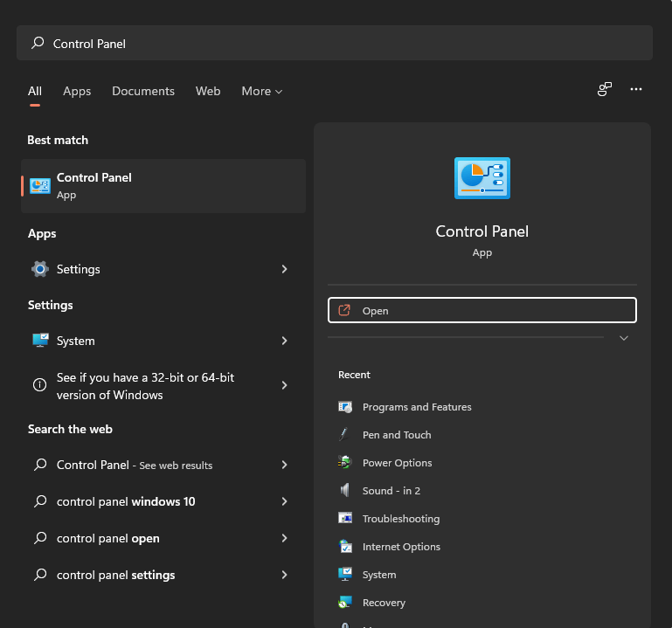The height and width of the screenshot is (628, 672).
Task: Click search icon beside 'control panel open'
Action: tap(40, 538)
